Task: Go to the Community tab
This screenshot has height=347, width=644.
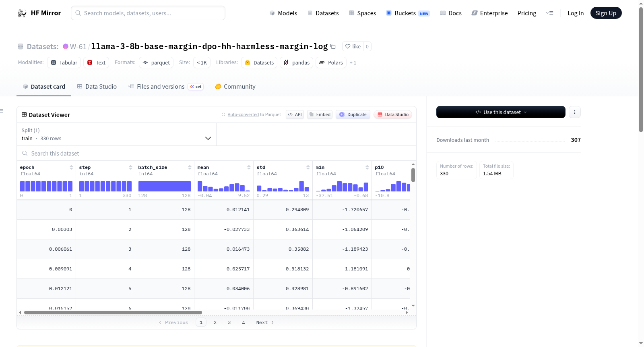Action: tap(235, 87)
